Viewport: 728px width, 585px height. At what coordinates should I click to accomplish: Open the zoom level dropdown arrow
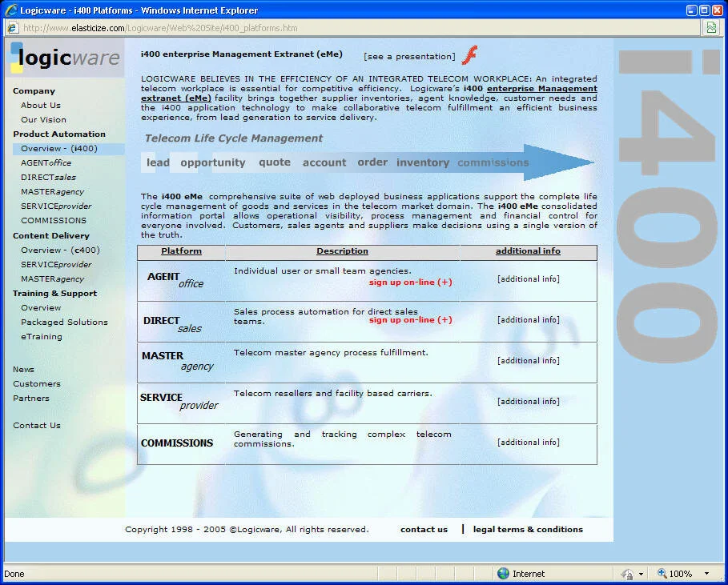click(706, 574)
